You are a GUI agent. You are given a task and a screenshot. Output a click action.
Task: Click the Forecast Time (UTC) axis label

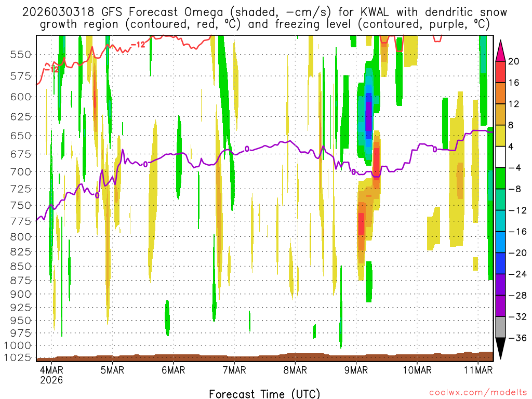(x=264, y=394)
